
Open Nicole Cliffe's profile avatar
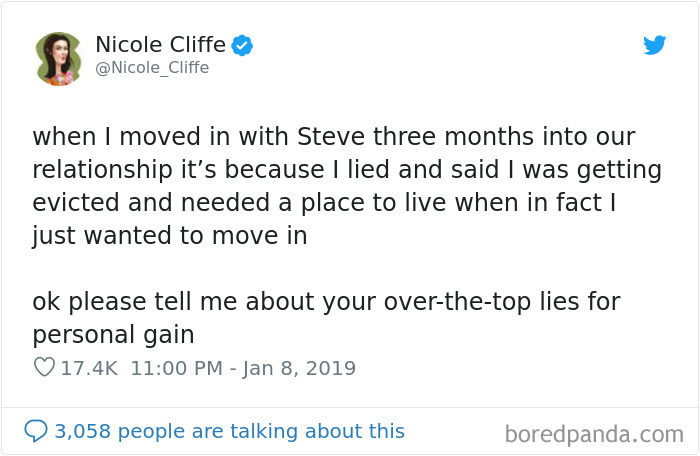tap(58, 59)
